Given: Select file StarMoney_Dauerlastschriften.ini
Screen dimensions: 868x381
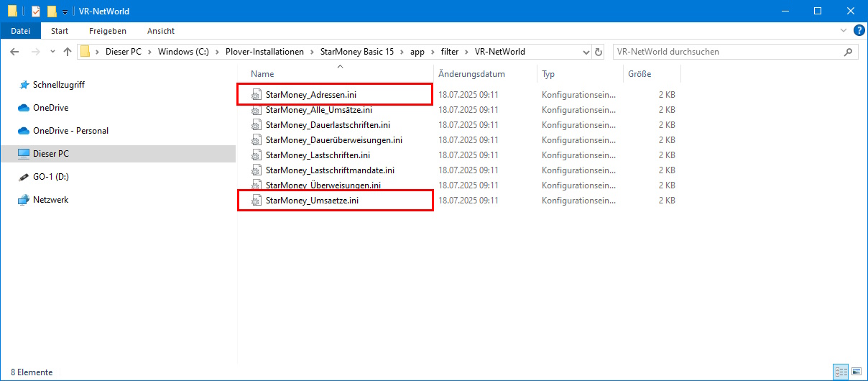Looking at the screenshot, I should [x=328, y=124].
